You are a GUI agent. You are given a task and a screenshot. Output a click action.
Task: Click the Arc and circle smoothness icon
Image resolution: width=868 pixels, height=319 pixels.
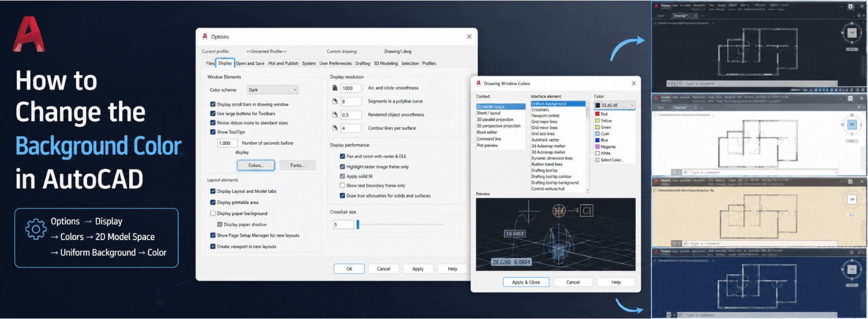pyautogui.click(x=335, y=88)
